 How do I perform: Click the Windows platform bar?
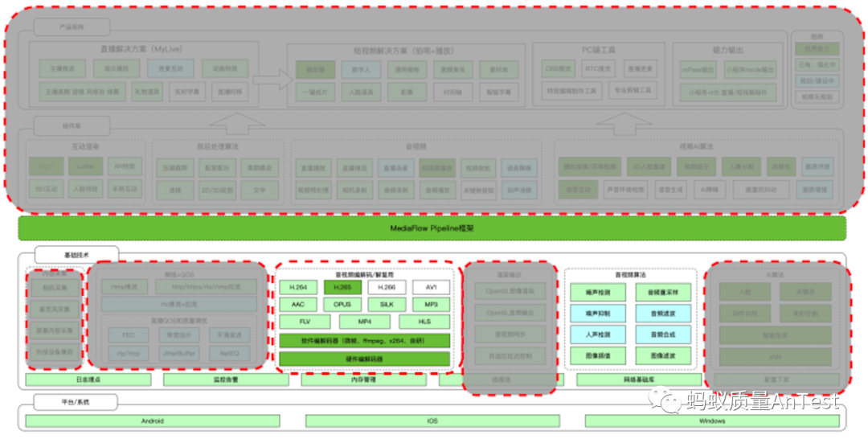click(712, 421)
